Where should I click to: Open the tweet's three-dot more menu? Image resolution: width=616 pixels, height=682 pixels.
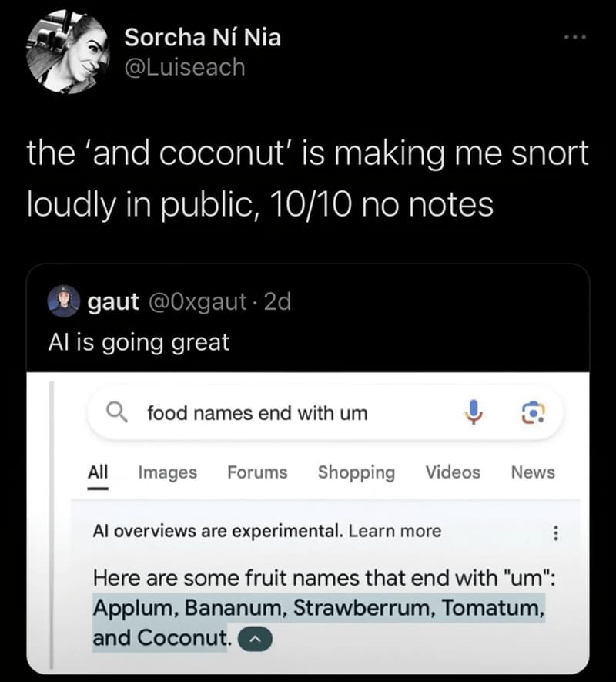pyautogui.click(x=576, y=35)
